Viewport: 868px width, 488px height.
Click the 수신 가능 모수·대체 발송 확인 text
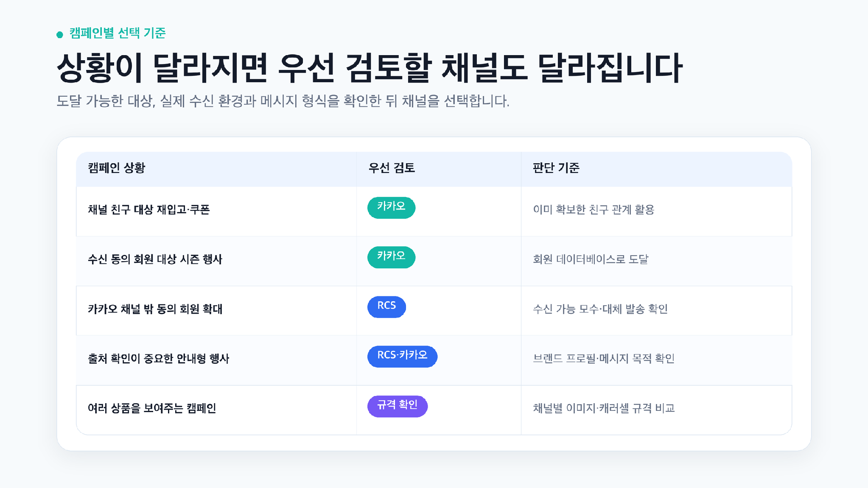click(x=600, y=309)
